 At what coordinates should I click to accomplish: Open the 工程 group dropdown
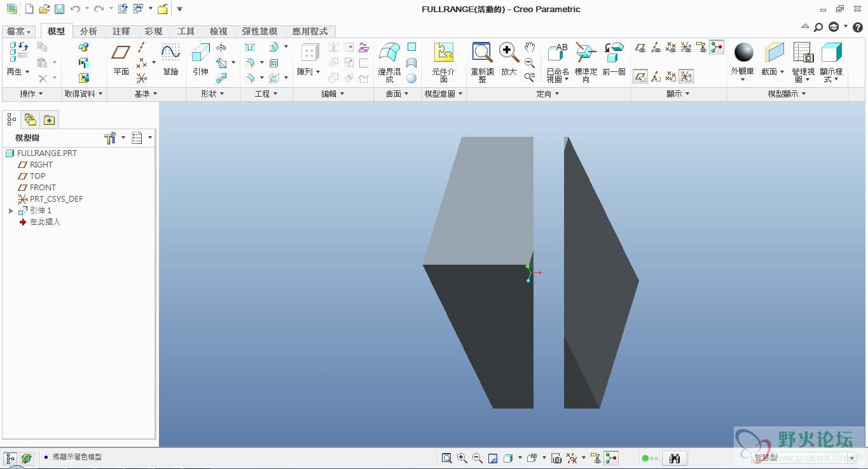266,94
